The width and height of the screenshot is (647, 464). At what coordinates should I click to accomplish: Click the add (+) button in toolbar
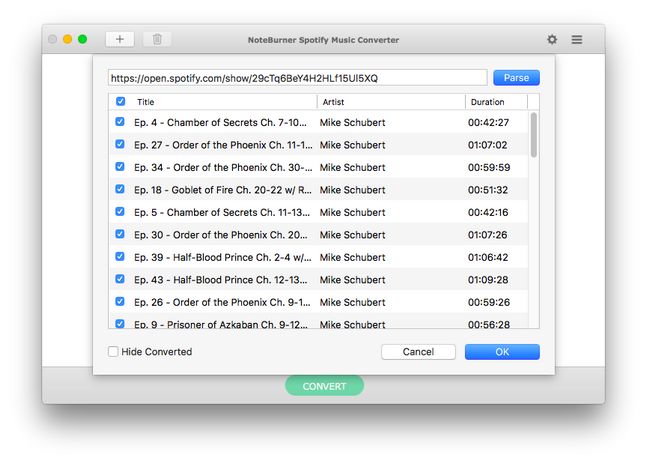(120, 39)
